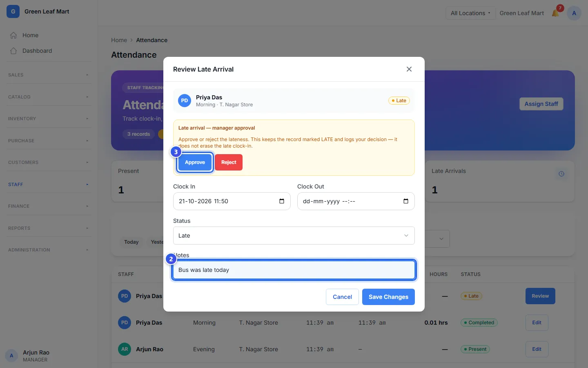Approve the late arrival

pyautogui.click(x=195, y=162)
